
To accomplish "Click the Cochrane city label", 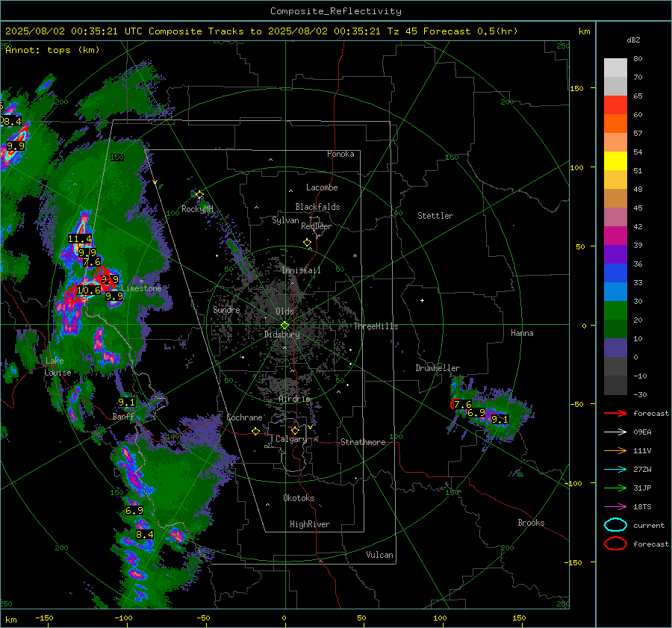I will (x=244, y=417).
